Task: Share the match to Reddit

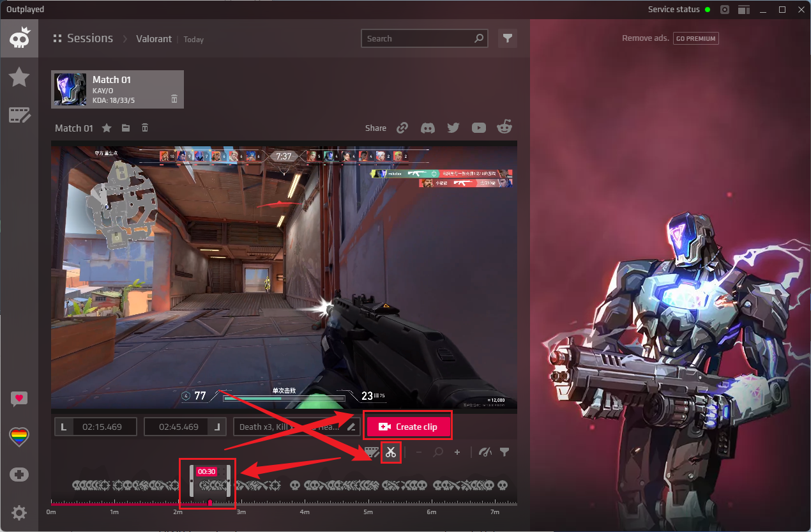Action: click(504, 127)
